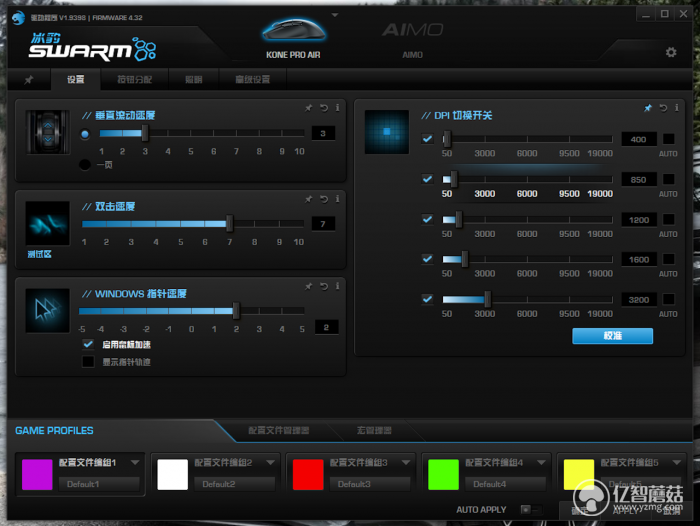Click the double-click speed slider handle
This screenshot has height=526, width=700.
(229, 224)
